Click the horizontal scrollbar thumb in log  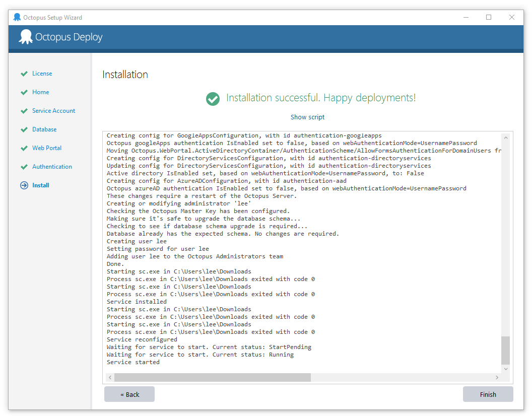click(x=213, y=377)
